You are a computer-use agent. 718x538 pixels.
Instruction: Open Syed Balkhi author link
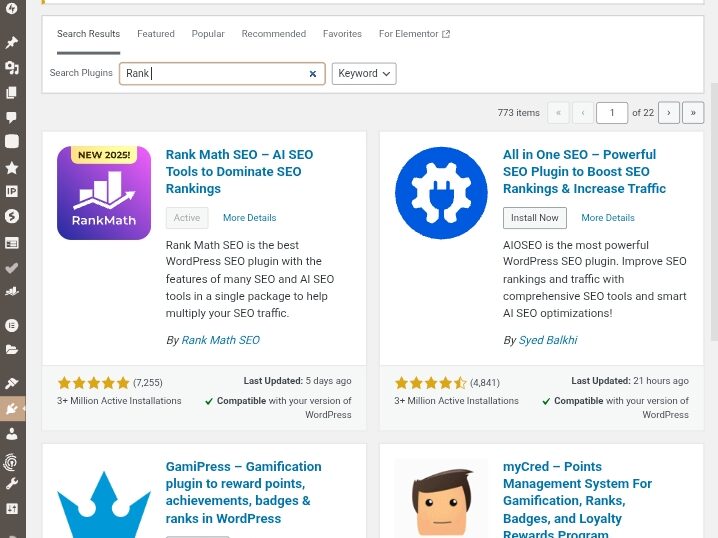click(x=547, y=340)
